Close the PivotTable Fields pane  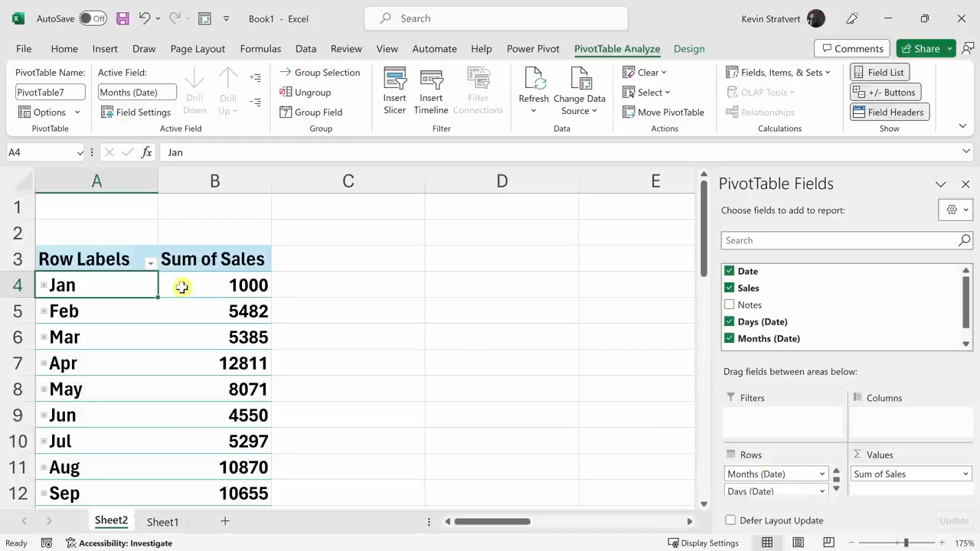pos(965,184)
